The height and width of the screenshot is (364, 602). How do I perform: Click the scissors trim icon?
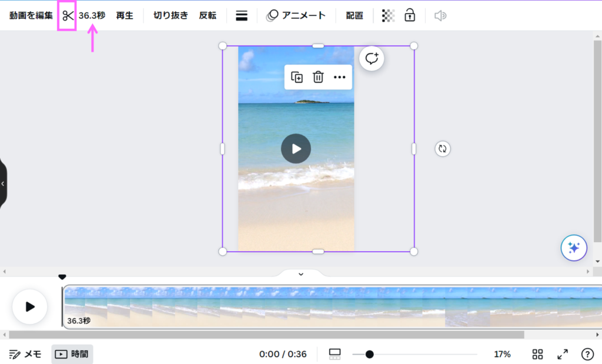(68, 16)
